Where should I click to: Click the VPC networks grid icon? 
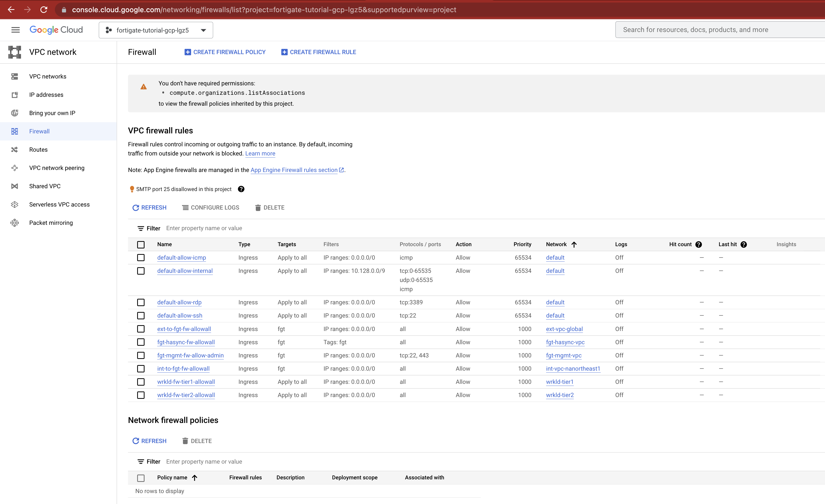pos(15,76)
